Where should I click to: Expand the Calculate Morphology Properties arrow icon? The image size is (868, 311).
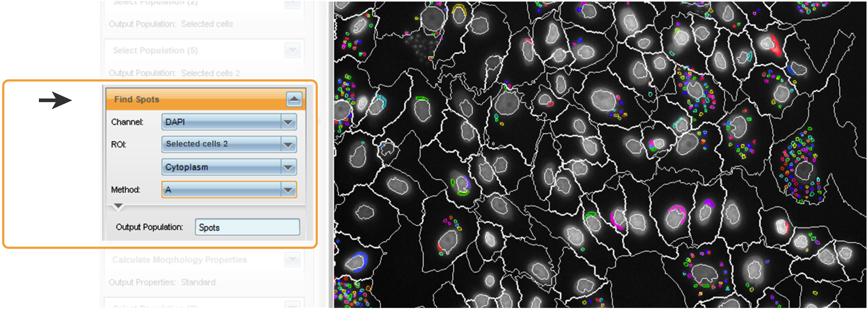click(293, 259)
